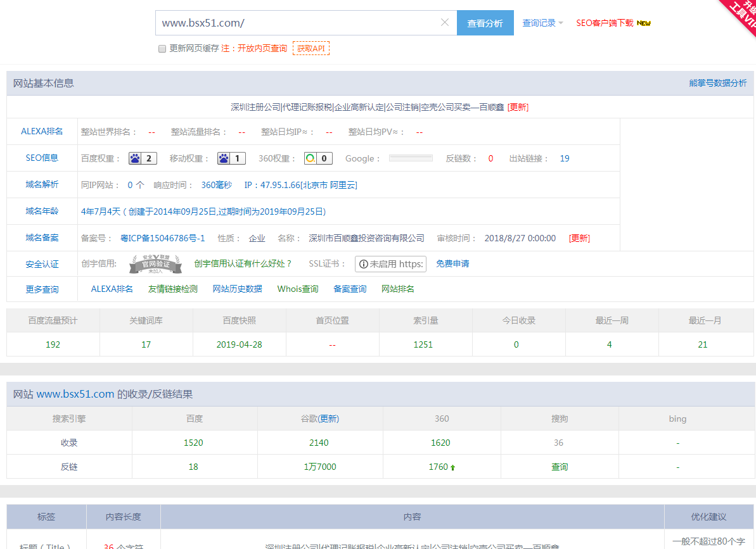Toggle the 更新网页缓存 checkbox
The width and height of the screenshot is (756, 549).
(x=162, y=49)
